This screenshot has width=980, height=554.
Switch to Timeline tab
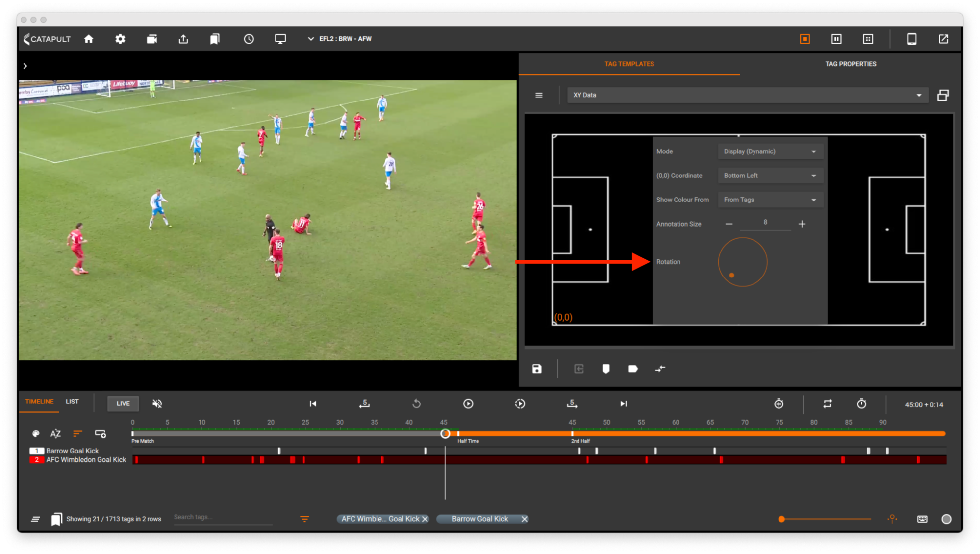coord(39,402)
